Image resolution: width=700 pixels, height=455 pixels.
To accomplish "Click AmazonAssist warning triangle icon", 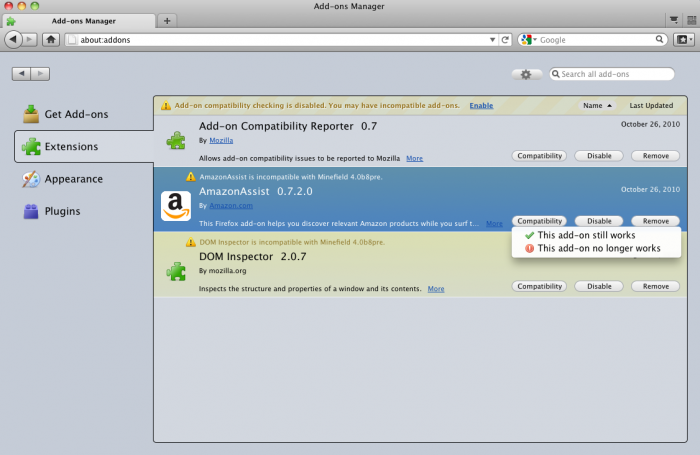I will (x=191, y=177).
